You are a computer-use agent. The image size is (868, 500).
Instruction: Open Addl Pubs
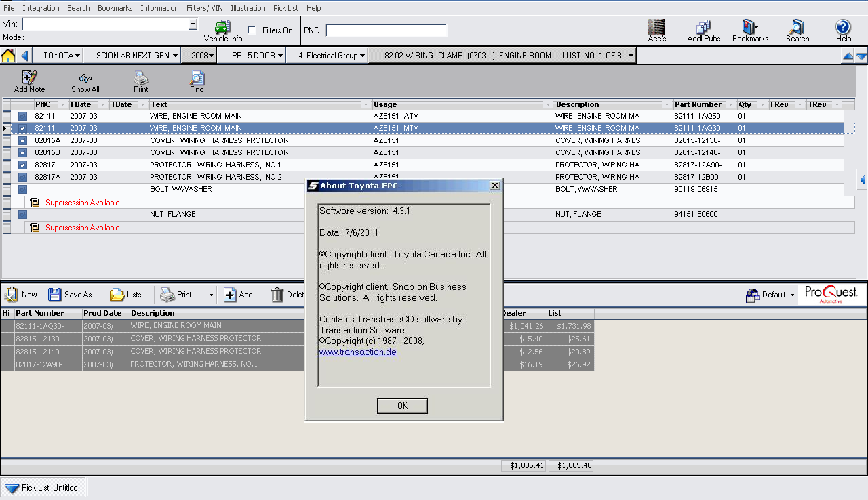703,31
